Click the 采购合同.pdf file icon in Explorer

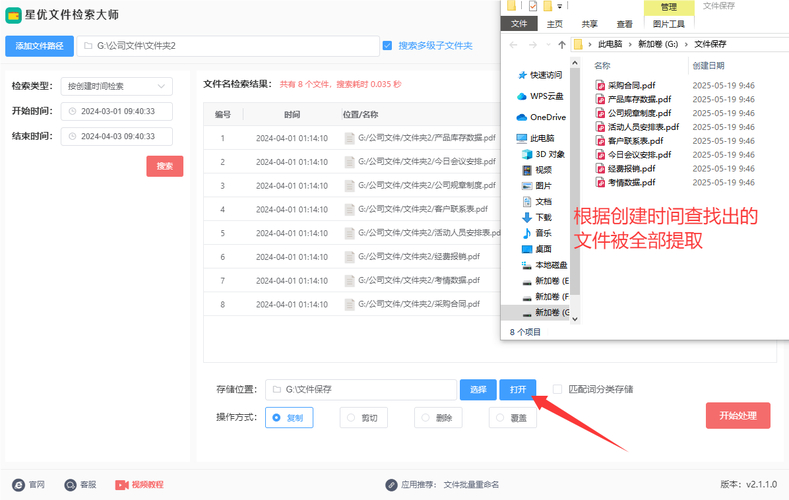pos(600,85)
